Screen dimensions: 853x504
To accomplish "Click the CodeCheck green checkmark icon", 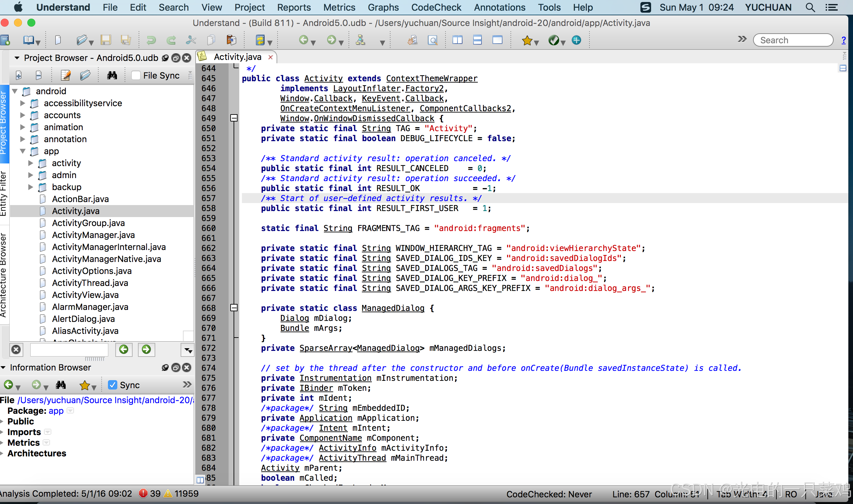I will click(x=553, y=40).
